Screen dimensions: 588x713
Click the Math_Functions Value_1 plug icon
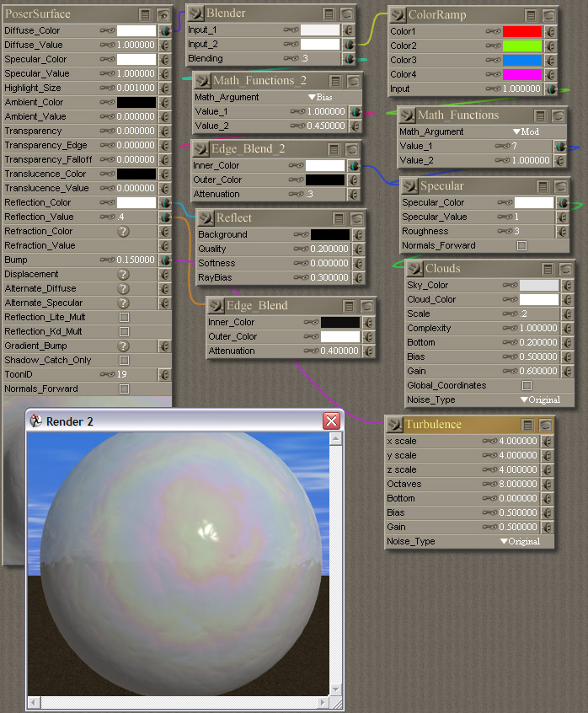tap(561, 146)
